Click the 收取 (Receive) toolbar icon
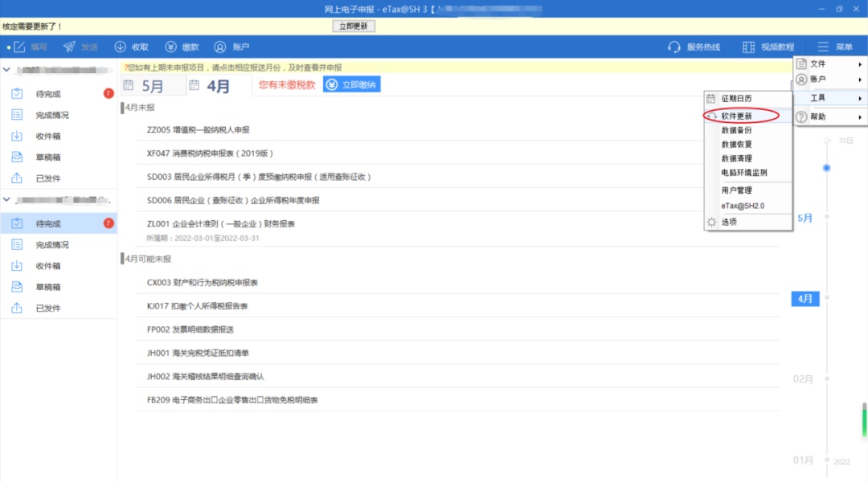The width and height of the screenshot is (868, 482). point(132,47)
